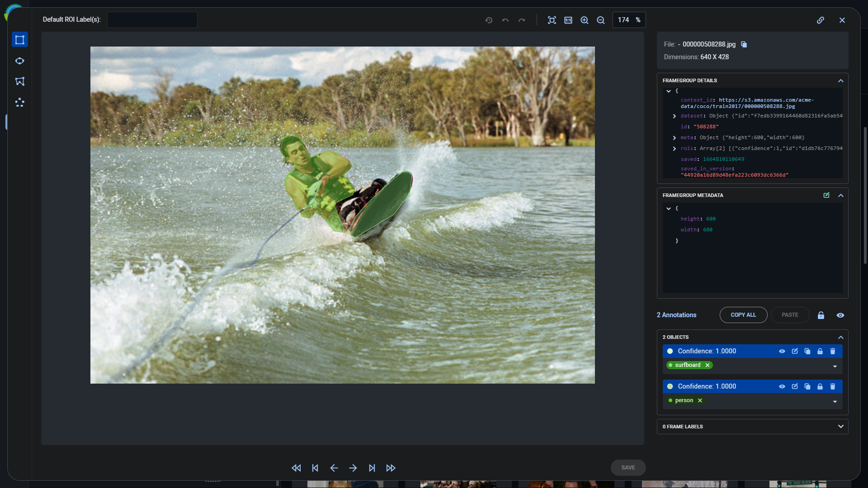Select the point annotation tool
The height and width of the screenshot is (488, 868).
20,103
